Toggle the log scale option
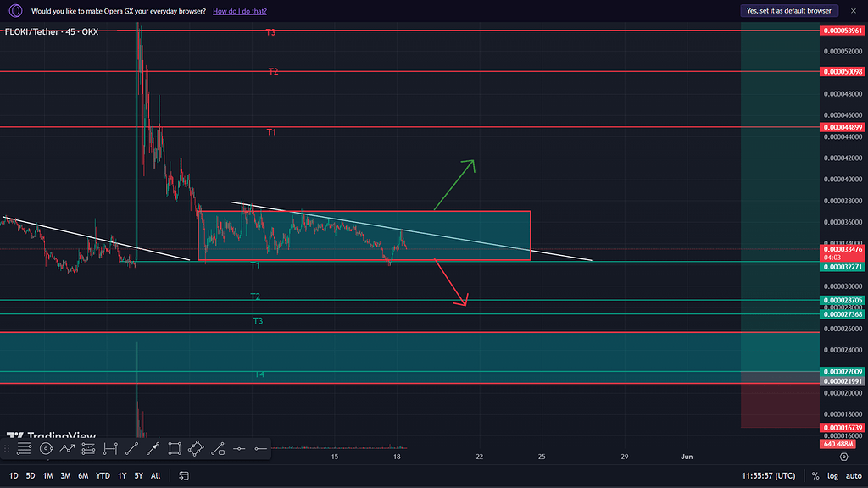The image size is (868, 488). pyautogui.click(x=833, y=476)
